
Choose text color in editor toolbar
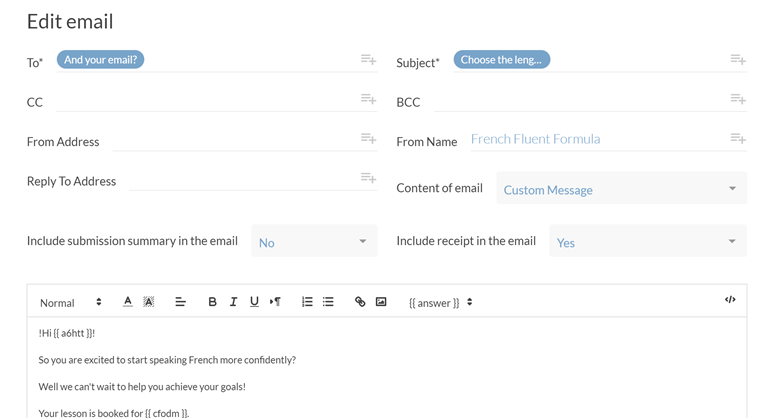pyautogui.click(x=127, y=302)
